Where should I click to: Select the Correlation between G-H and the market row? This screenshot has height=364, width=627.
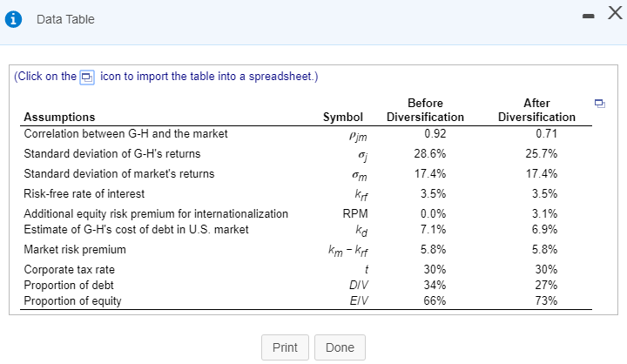coord(125,134)
